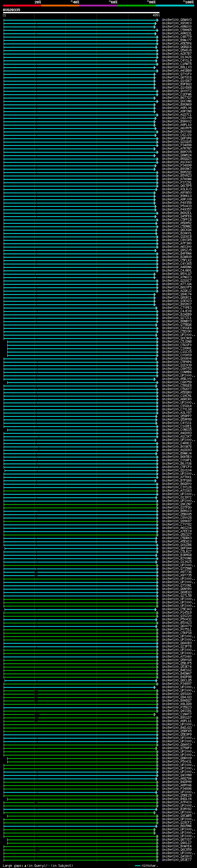Click subject label UniRef100_B6T7Q7
Screen dimensions: 197x868
pyautogui.click(x=177, y=98)
